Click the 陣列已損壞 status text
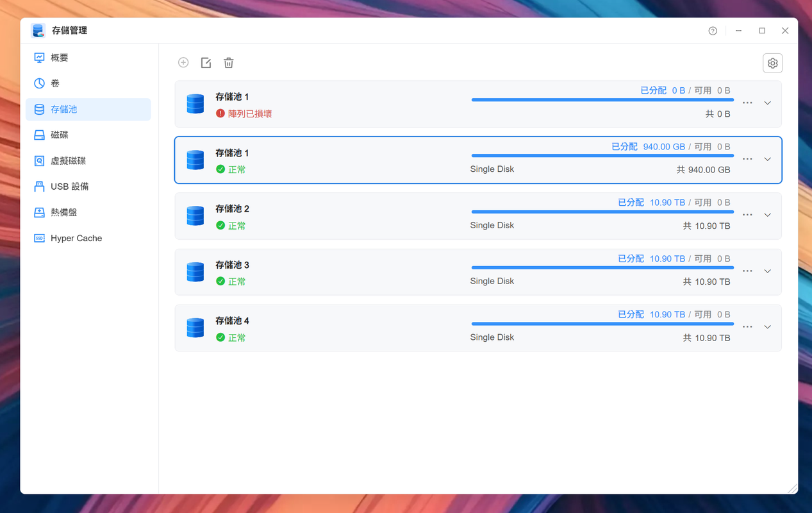The image size is (812, 513). tap(250, 114)
